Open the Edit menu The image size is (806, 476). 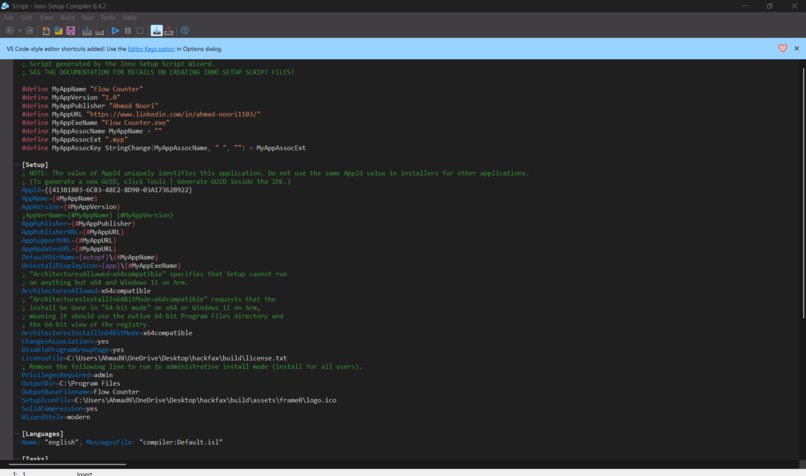click(26, 17)
